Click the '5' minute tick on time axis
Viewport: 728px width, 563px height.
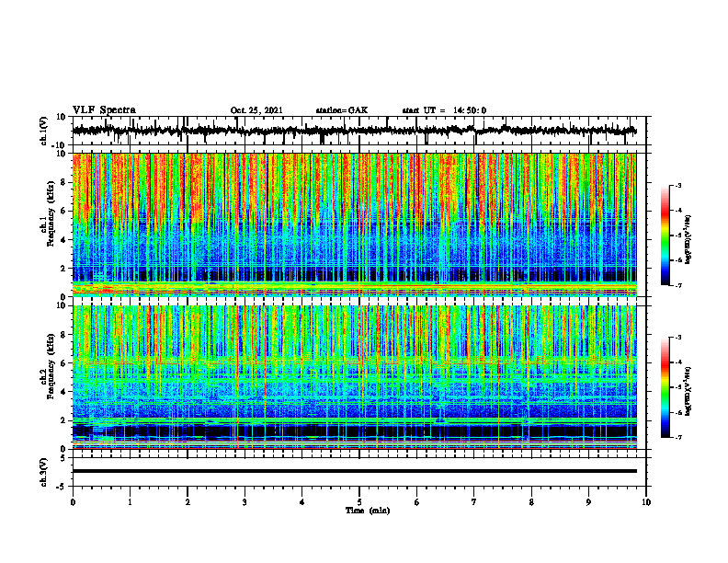[359, 502]
